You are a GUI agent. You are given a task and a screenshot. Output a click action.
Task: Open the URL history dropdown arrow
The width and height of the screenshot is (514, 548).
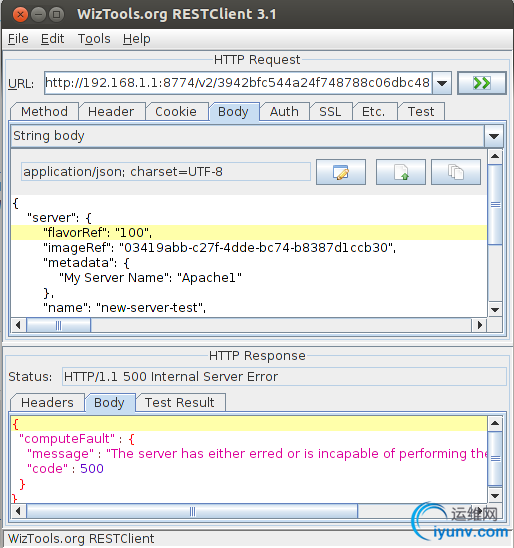(x=442, y=83)
